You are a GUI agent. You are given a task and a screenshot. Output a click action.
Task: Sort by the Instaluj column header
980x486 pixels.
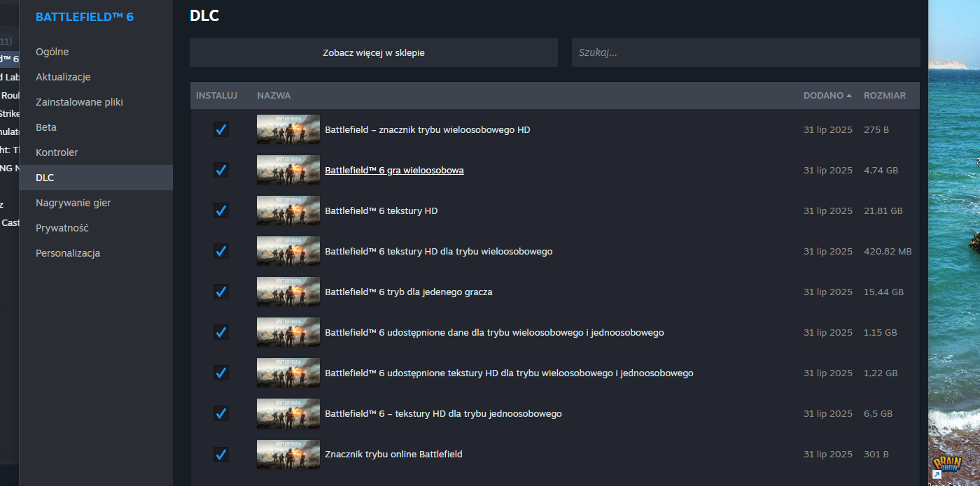point(217,95)
